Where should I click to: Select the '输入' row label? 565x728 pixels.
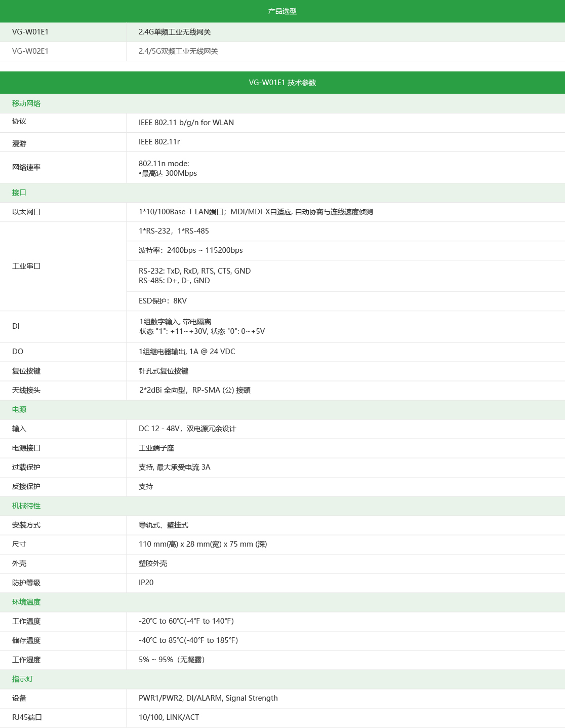19,429
